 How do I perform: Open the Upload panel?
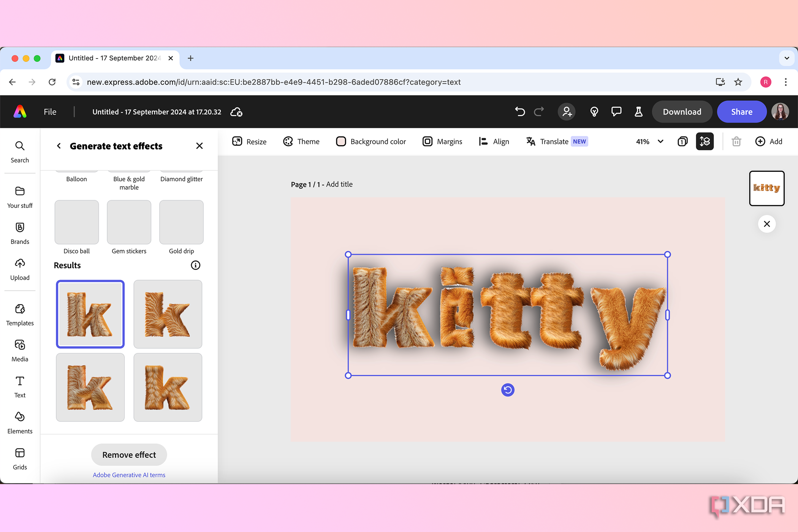click(x=20, y=269)
